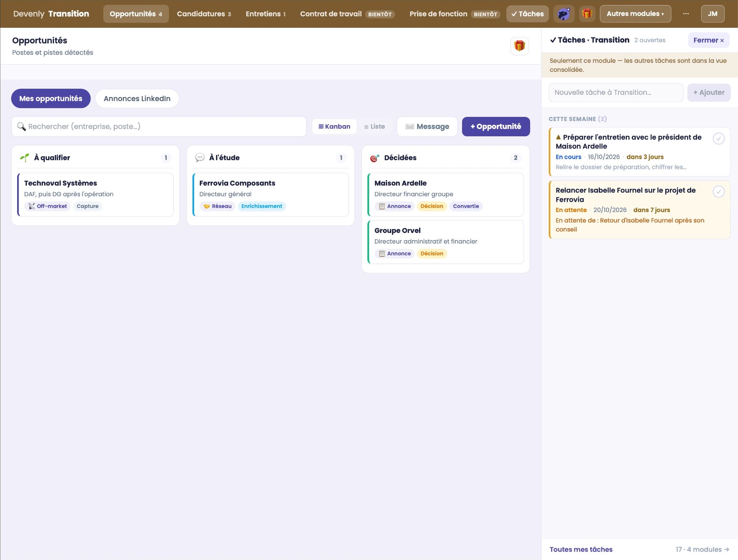The height and width of the screenshot is (560, 738).
Task: Click the target icon of Décidées column
Action: pos(375,158)
